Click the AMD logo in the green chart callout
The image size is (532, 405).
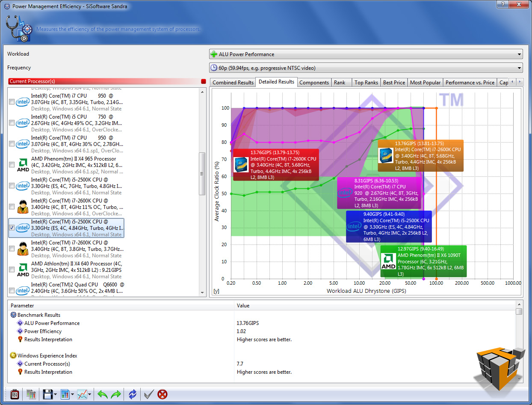click(x=388, y=262)
